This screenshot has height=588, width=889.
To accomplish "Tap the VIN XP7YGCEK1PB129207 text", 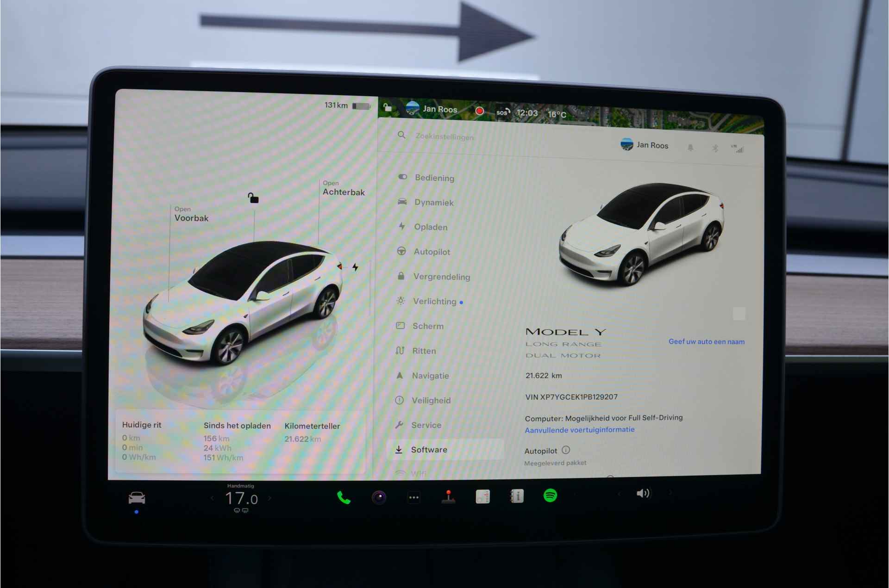I will 571,397.
